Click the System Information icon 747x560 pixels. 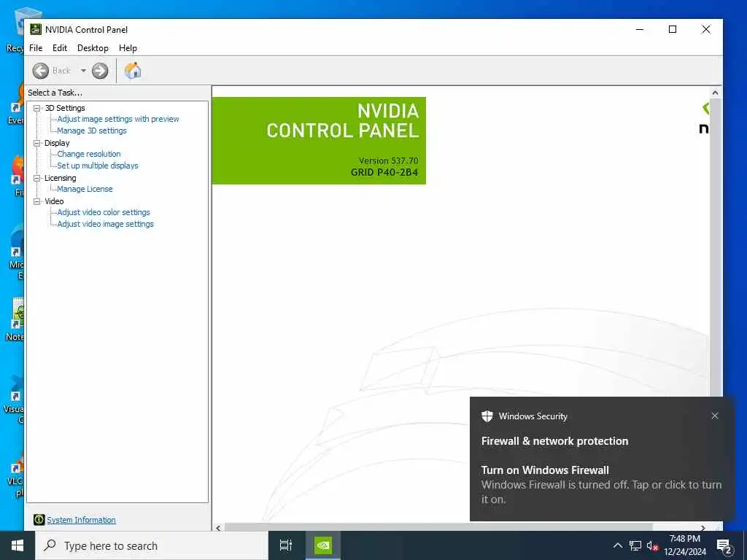(39, 520)
